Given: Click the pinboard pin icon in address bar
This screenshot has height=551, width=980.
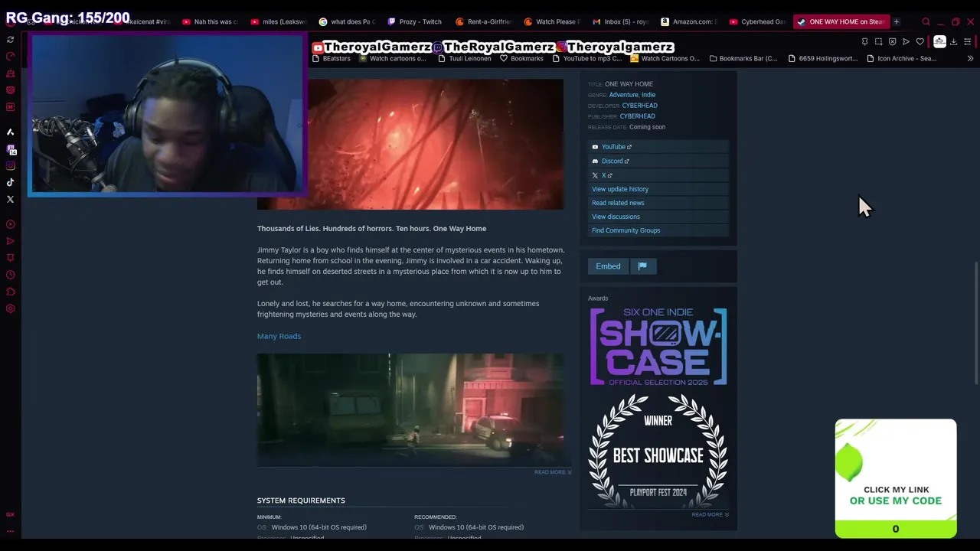Looking at the screenshot, I should tap(864, 41).
